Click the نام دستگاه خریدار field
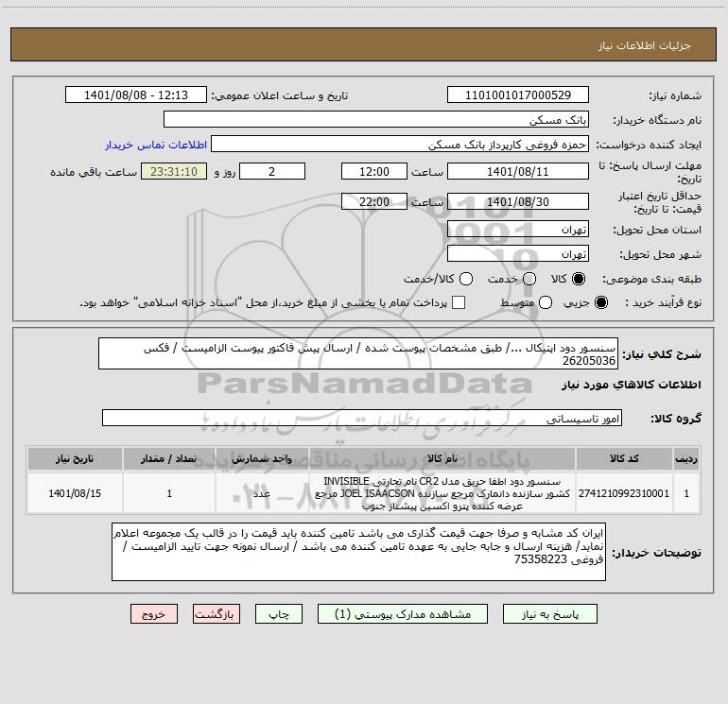The width and height of the screenshot is (728, 704). click(376, 119)
